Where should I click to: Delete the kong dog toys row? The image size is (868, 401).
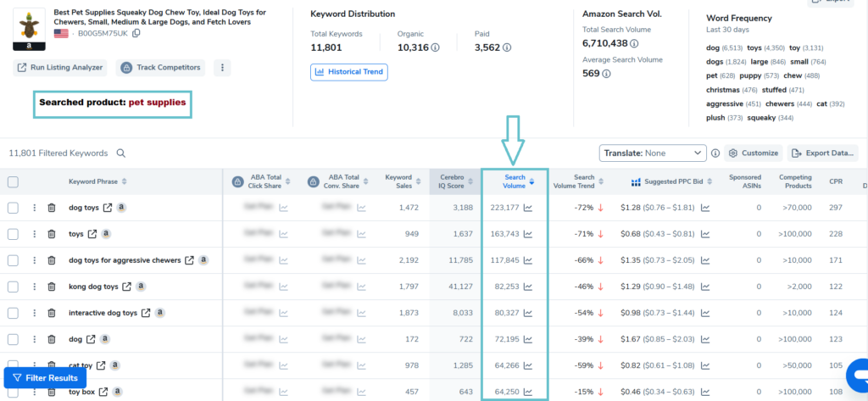52,287
